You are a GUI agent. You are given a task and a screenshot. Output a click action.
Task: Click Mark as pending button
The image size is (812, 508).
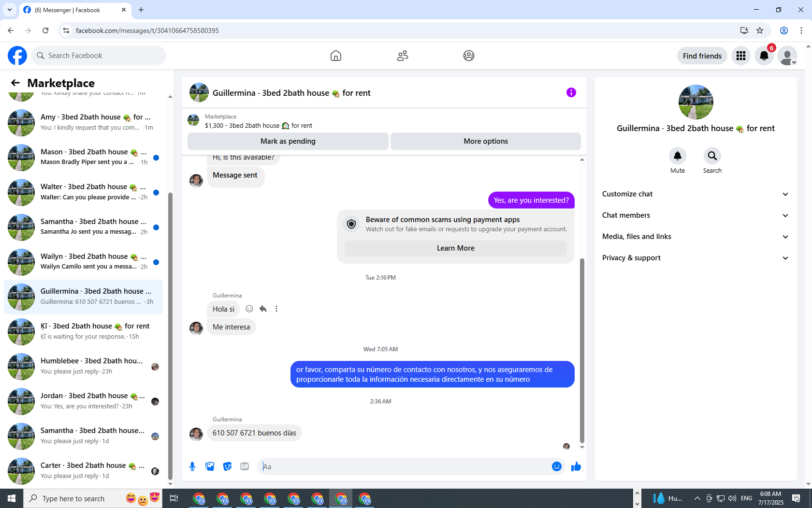(288, 141)
